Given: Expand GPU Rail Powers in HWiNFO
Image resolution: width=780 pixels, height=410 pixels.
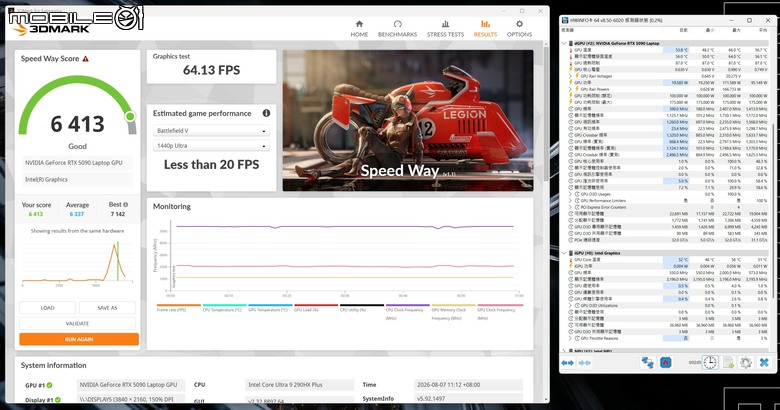Looking at the screenshot, I should point(571,89).
